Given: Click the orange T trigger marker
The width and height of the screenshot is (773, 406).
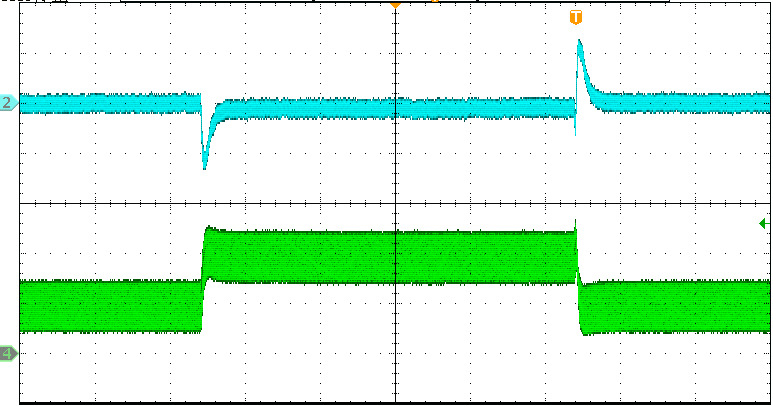Looking at the screenshot, I should (x=575, y=18).
